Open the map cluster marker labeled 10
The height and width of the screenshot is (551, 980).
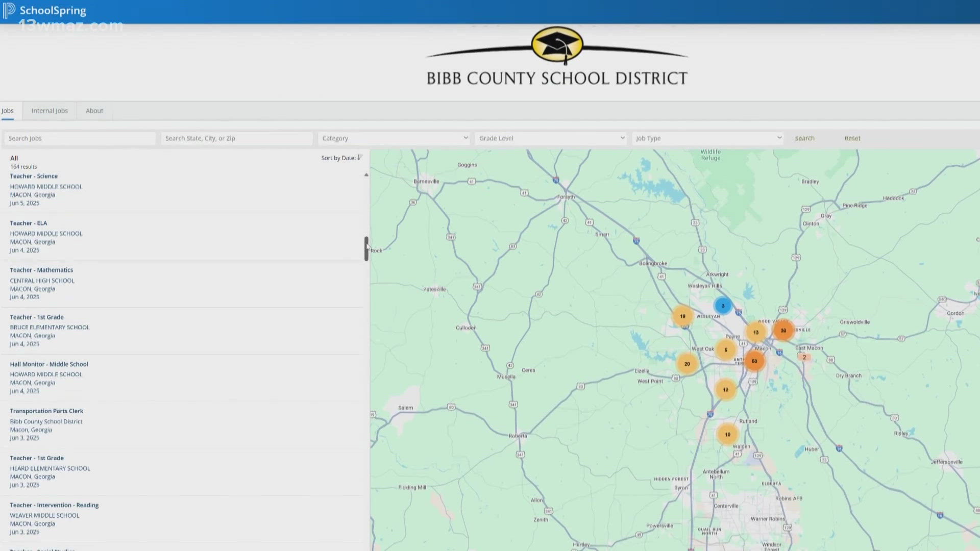tap(727, 435)
